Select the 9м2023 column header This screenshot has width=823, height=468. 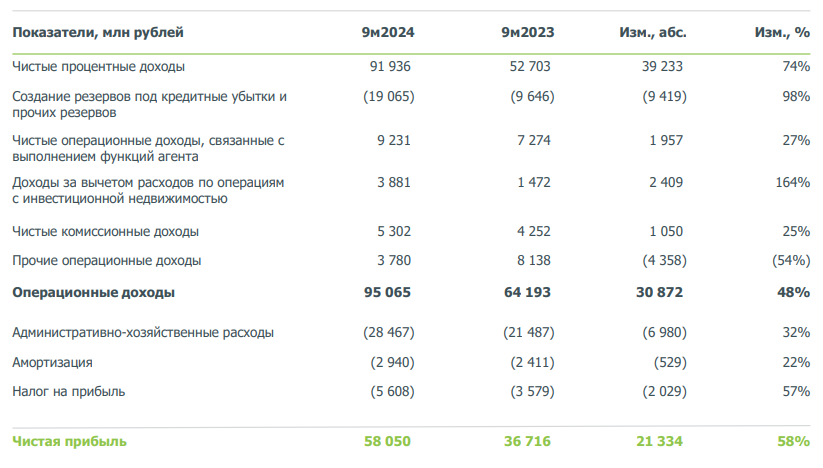[x=528, y=33]
